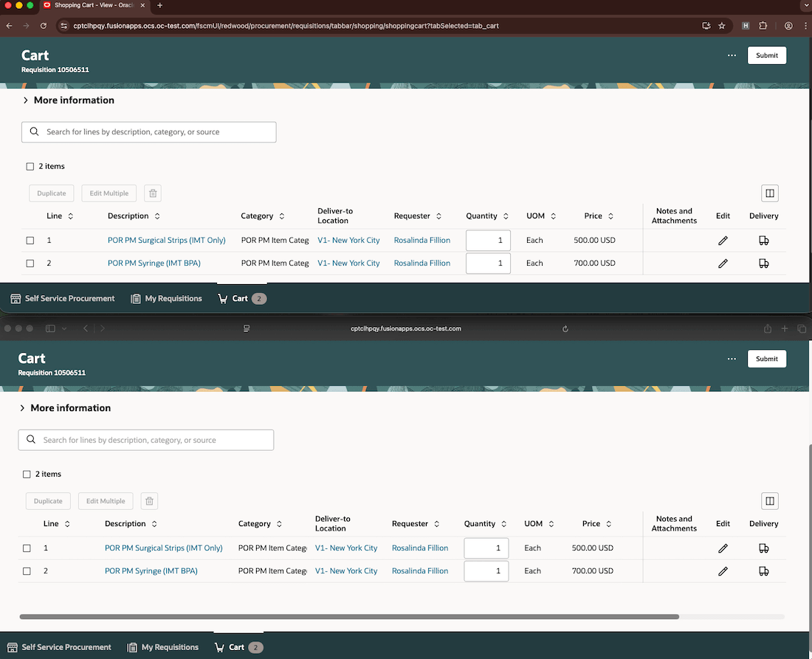Open more actions ellipsis in Chrome cart header
812x659 pixels.
(x=732, y=55)
